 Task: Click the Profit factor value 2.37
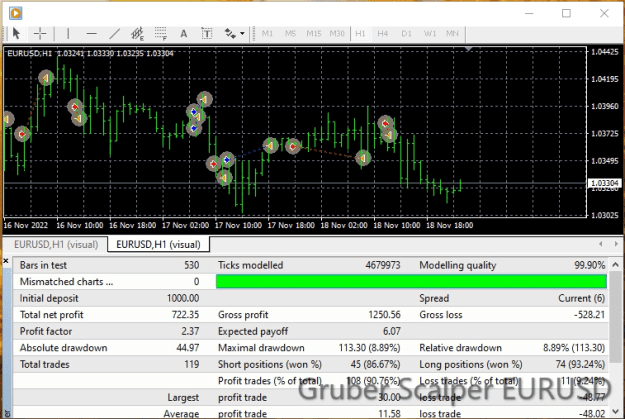tap(190, 331)
